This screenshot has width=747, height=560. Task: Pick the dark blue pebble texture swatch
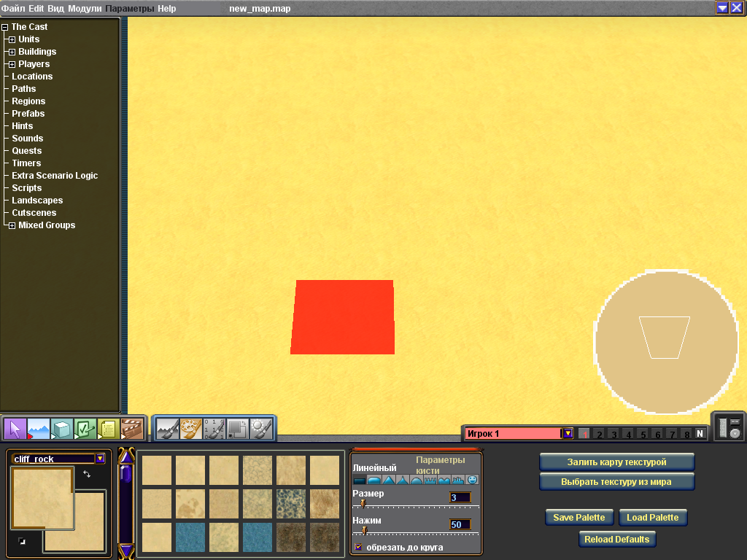291,504
